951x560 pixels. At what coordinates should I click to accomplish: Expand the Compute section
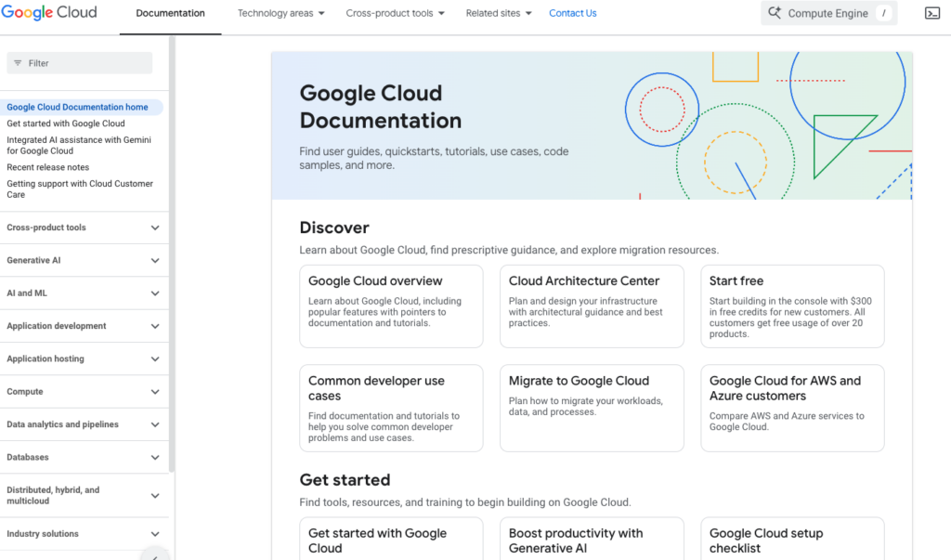(x=84, y=391)
